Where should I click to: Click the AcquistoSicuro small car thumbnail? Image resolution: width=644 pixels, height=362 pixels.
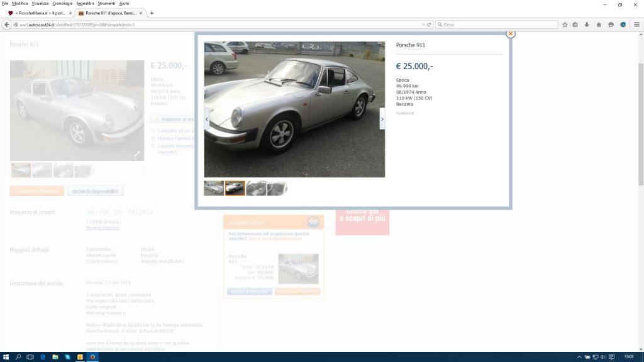coord(298,269)
